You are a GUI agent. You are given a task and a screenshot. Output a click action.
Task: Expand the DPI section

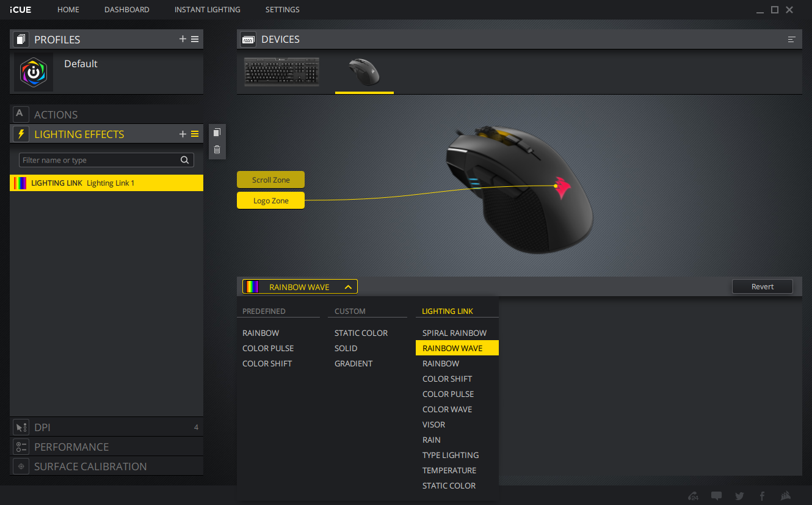pyautogui.click(x=107, y=427)
